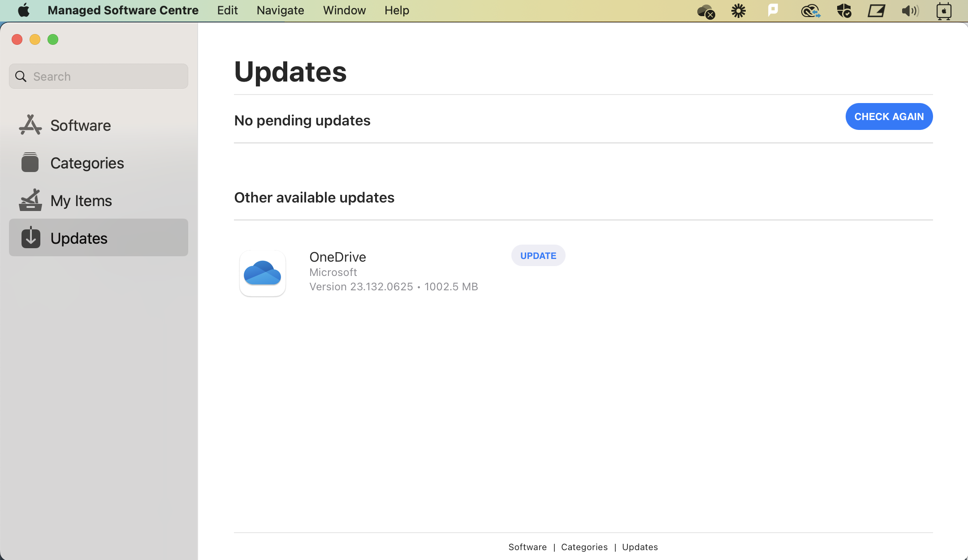This screenshot has width=968, height=560.
Task: Follow the Updates footer link
Action: [640, 547]
